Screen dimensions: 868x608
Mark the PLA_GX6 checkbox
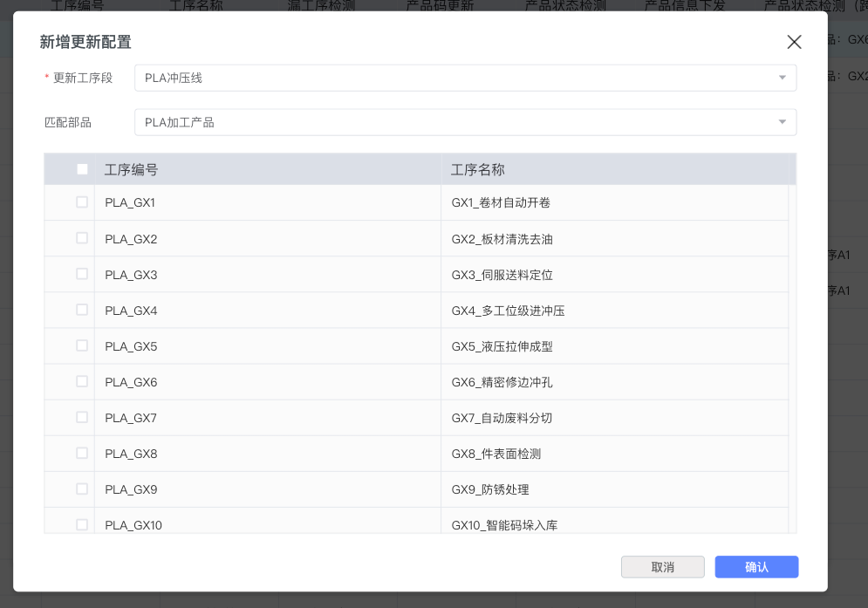82,381
